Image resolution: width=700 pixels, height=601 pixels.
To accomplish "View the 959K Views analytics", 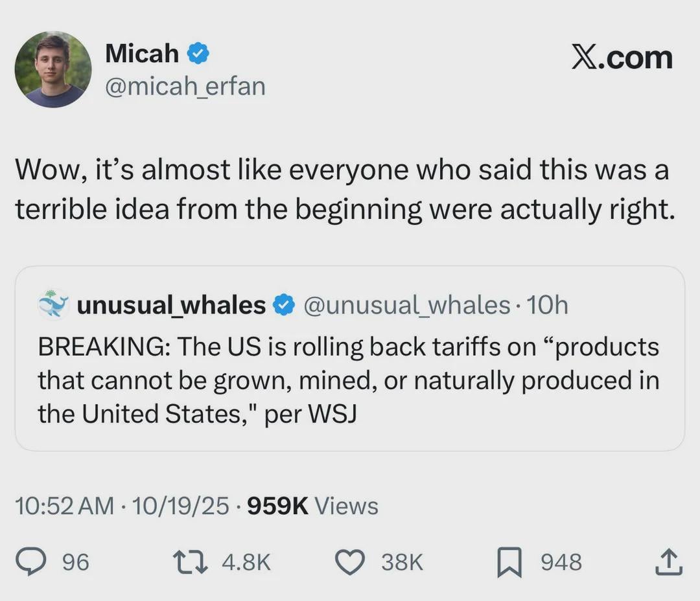I will click(312, 506).
